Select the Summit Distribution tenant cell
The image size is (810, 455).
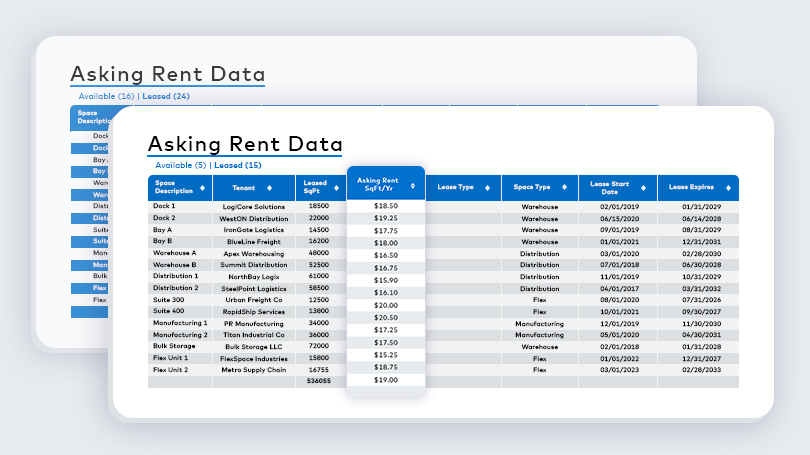coord(254,265)
